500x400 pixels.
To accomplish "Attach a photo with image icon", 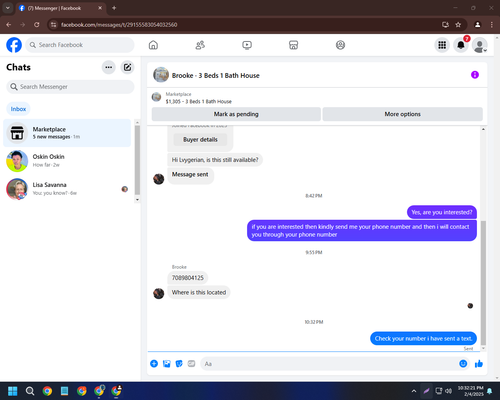I will [x=167, y=364].
